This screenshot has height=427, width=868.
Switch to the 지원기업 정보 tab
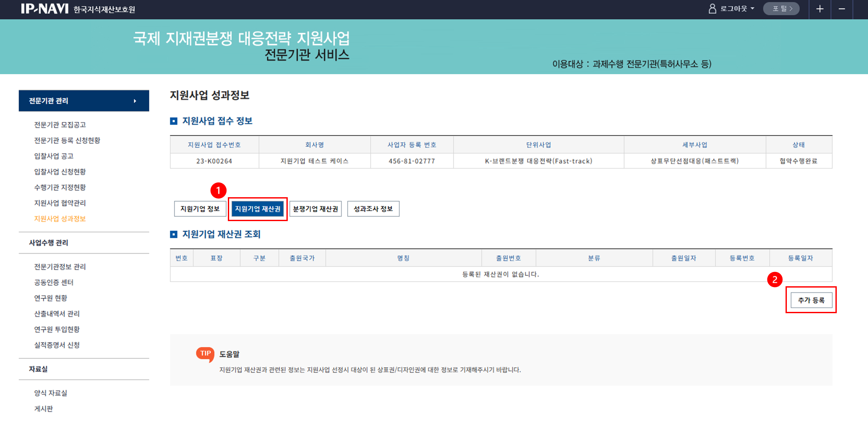(200, 209)
